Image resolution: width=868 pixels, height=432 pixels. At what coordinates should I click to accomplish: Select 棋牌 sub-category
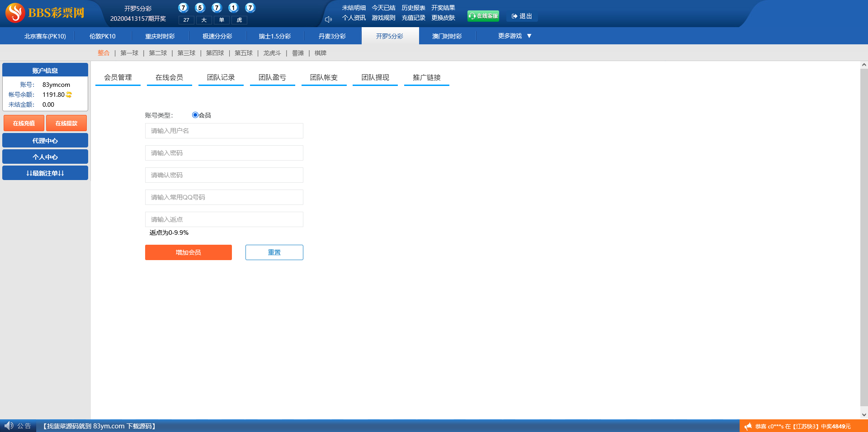(x=321, y=53)
